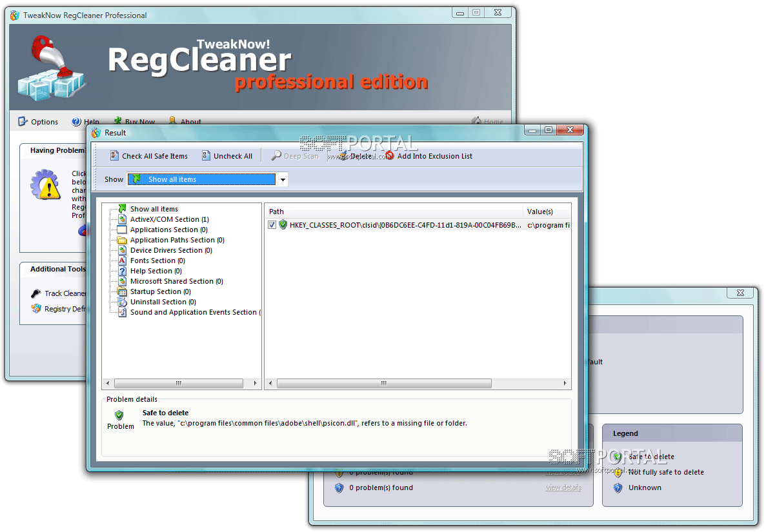The width and height of the screenshot is (766, 532).
Task: Click the tree panel horizontal scrollbar thumb
Action: pyautogui.click(x=178, y=383)
